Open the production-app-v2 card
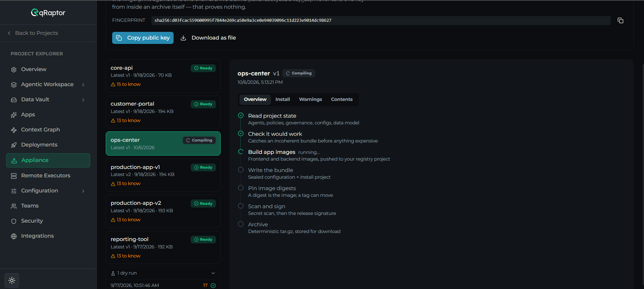This screenshot has width=644, height=289. pyautogui.click(x=163, y=211)
